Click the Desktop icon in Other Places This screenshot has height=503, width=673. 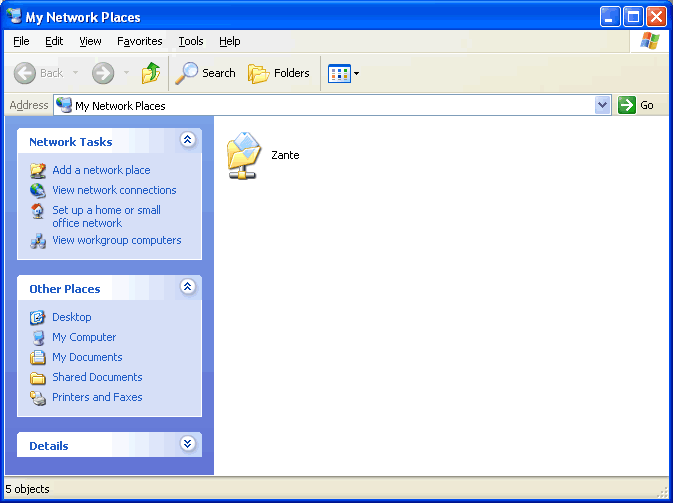[38, 317]
